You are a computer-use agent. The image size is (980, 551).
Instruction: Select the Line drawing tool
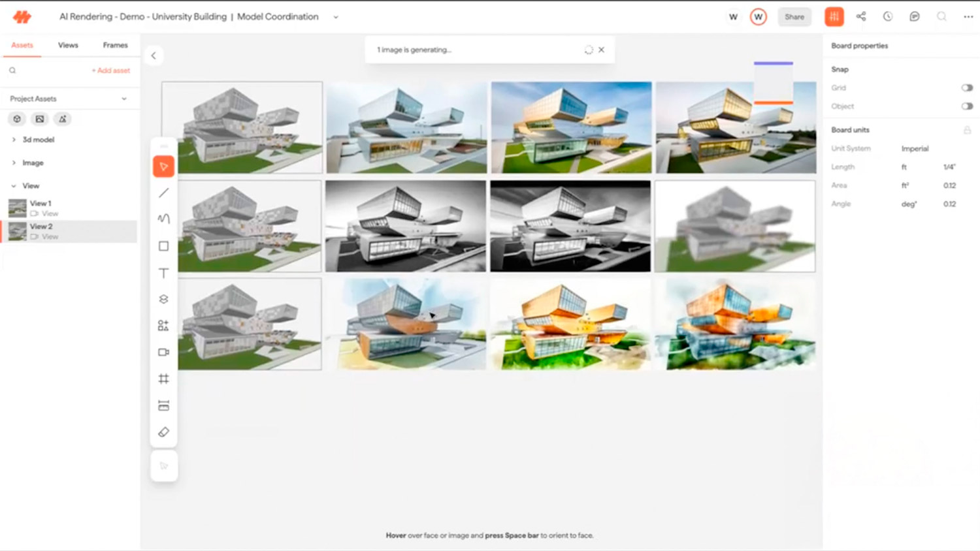coord(163,193)
